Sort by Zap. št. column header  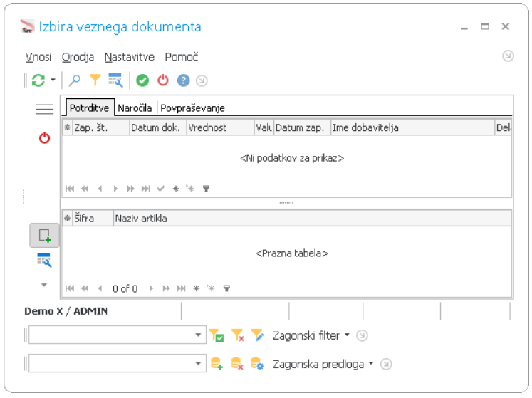[101, 127]
